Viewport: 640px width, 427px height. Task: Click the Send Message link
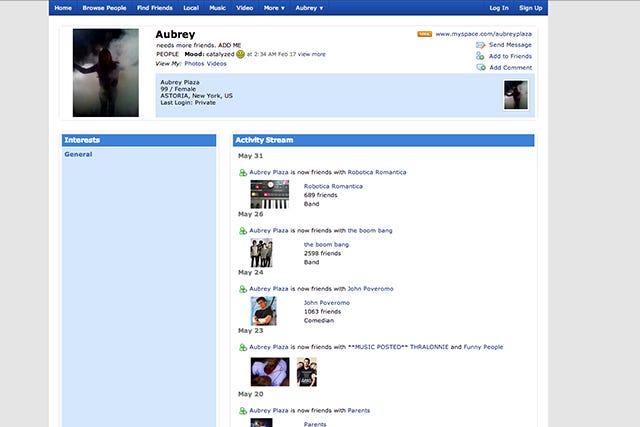coord(510,45)
